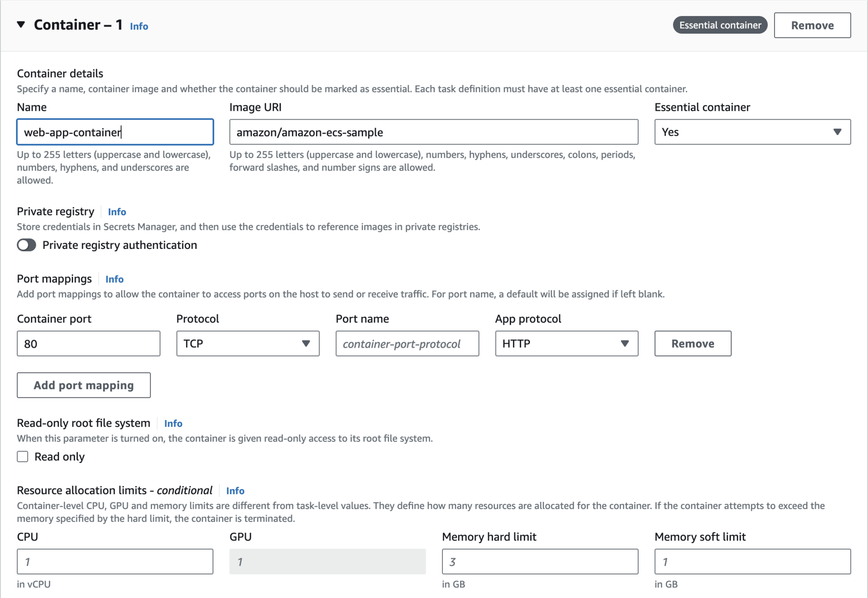Viewport: 868px width, 598px height.
Task: Remove Container – 1 with the top Remove button
Action: (812, 25)
